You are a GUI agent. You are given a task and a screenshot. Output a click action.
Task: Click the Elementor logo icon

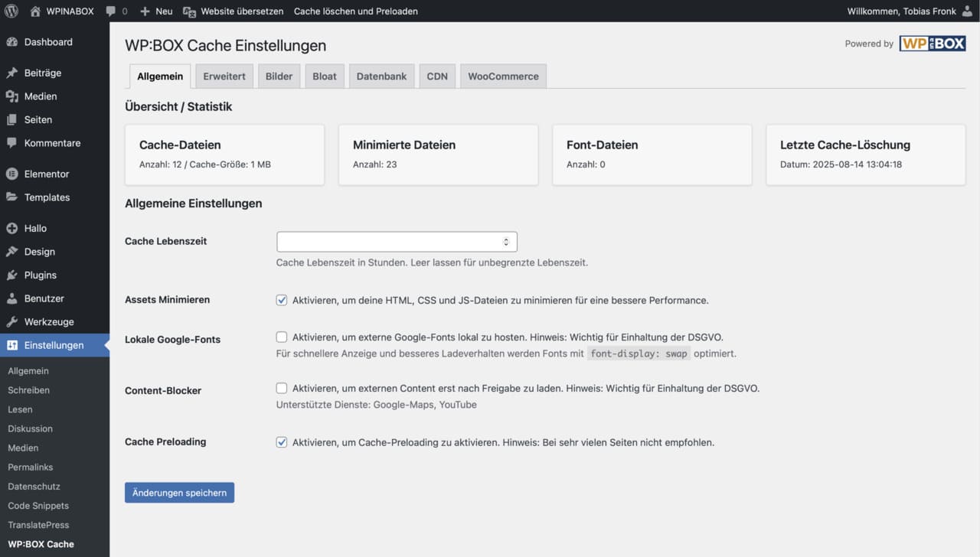coord(11,174)
